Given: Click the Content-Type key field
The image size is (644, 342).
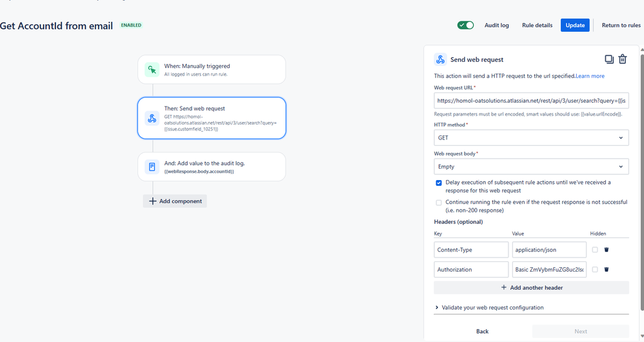Looking at the screenshot, I should click(x=471, y=250).
